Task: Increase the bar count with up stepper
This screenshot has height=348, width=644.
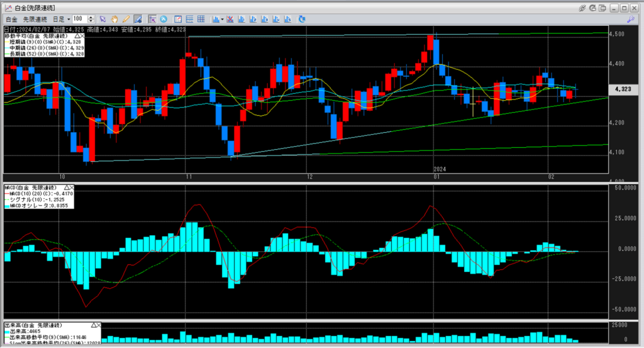Action: [91, 17]
